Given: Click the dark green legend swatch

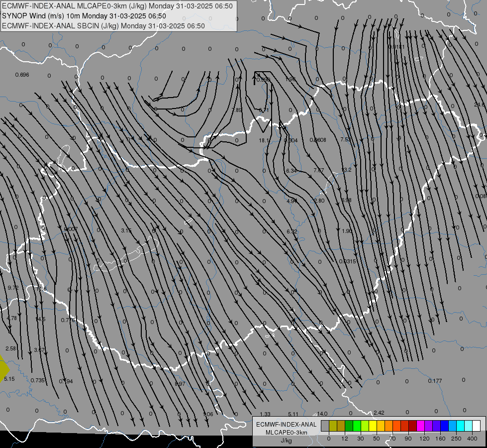Looking at the screenshot, I should pyautogui.click(x=349, y=426).
